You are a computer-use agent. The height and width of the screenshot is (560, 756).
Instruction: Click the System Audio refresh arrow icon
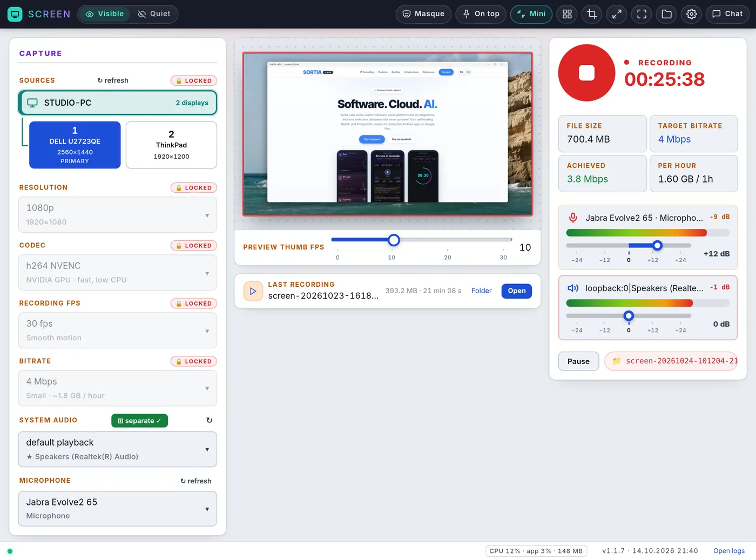click(209, 420)
